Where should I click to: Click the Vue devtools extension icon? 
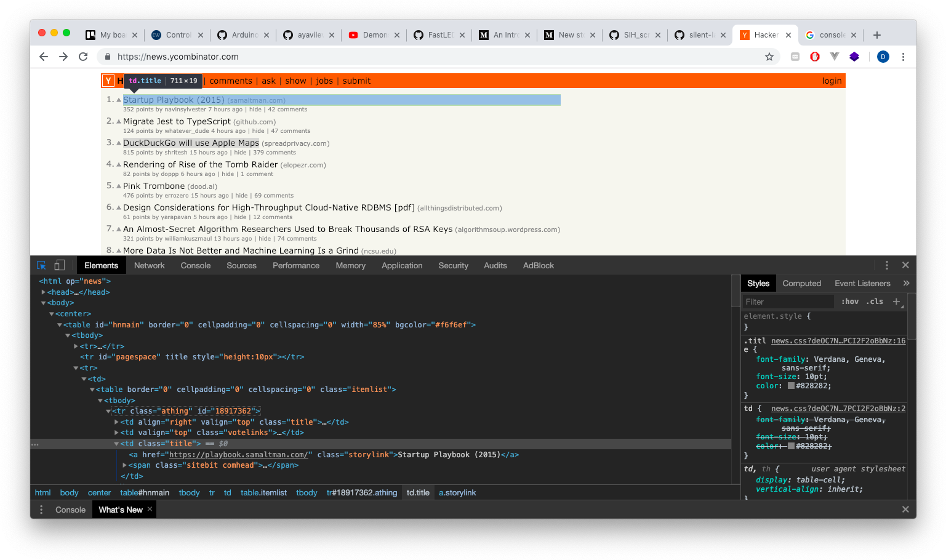coord(835,57)
